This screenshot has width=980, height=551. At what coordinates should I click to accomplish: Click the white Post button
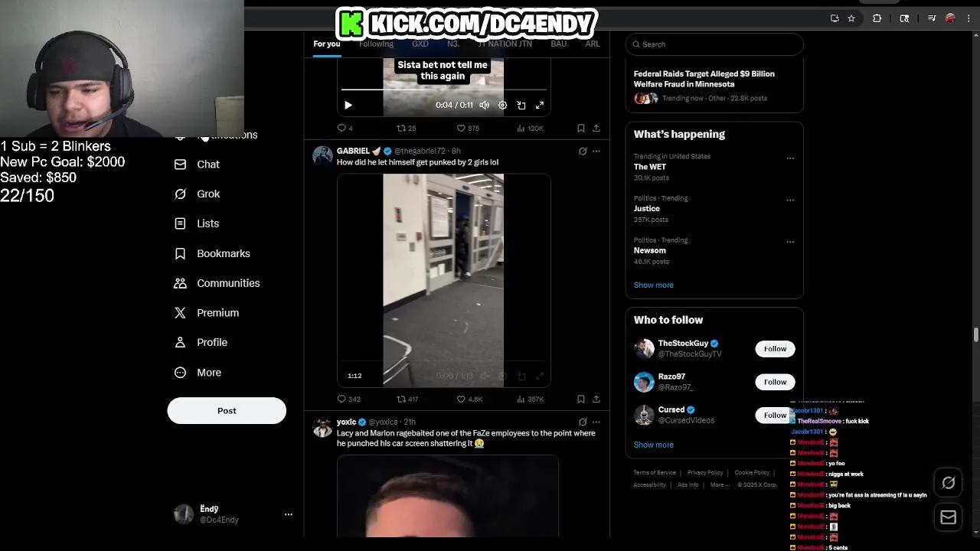point(227,411)
